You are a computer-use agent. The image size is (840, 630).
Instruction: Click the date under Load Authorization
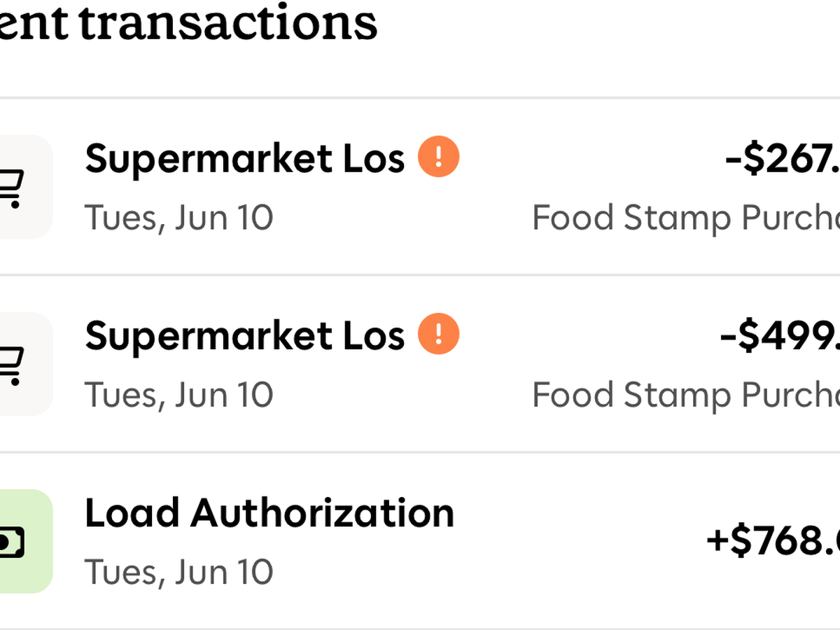pos(178,572)
